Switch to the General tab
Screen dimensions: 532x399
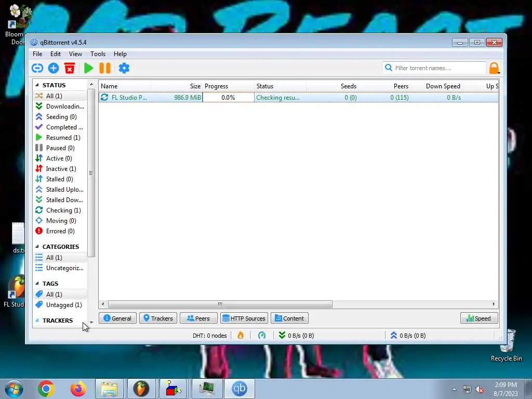pos(117,318)
